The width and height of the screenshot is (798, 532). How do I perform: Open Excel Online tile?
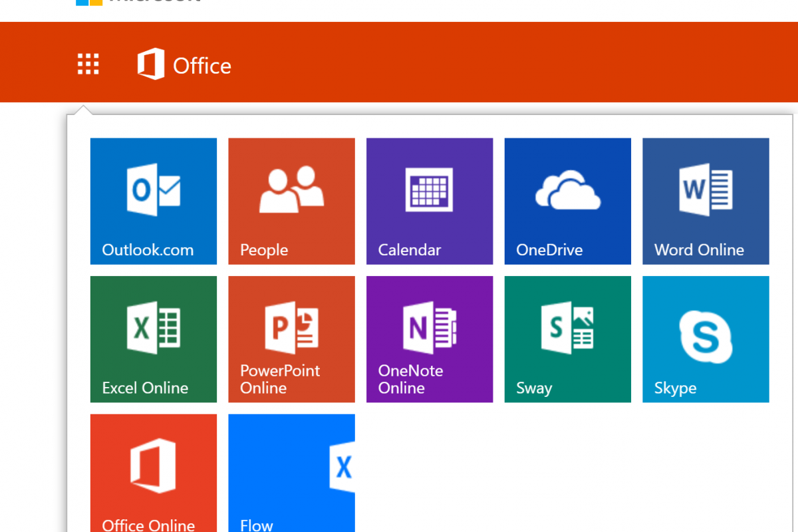pyautogui.click(x=154, y=339)
